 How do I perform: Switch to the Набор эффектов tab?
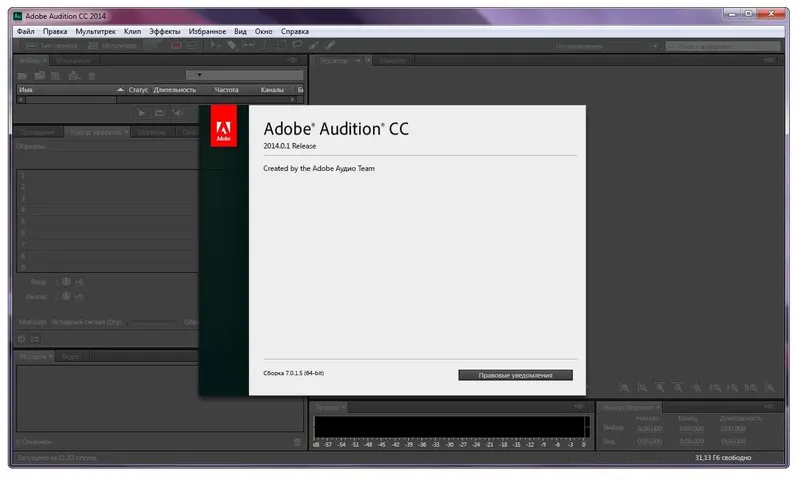click(96, 132)
